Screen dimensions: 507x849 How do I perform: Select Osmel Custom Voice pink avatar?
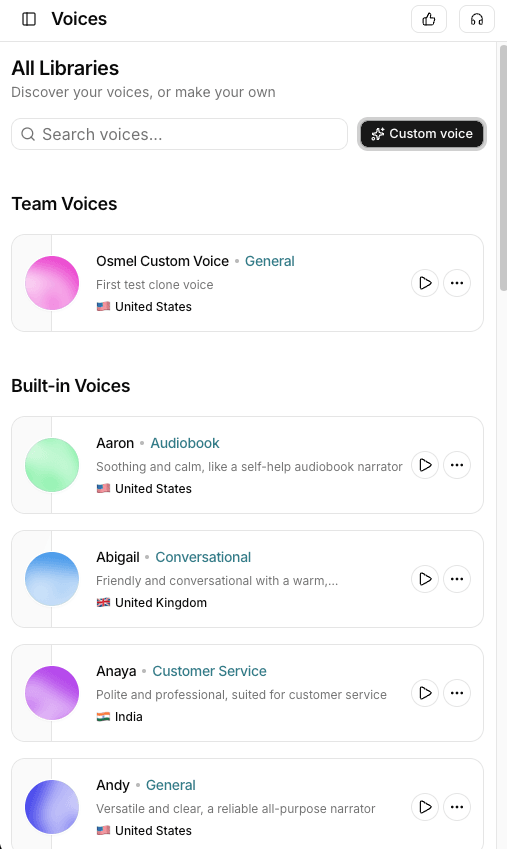coord(52,283)
